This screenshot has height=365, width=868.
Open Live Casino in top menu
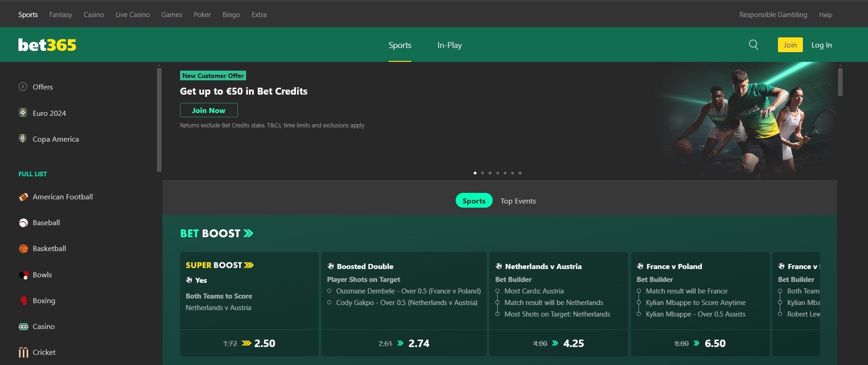[133, 15]
